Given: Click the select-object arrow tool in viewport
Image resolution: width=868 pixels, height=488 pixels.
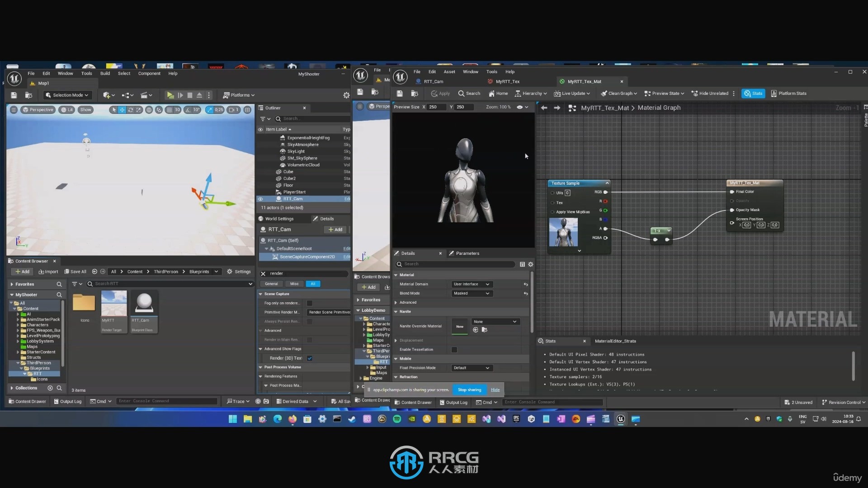Looking at the screenshot, I should click(113, 110).
